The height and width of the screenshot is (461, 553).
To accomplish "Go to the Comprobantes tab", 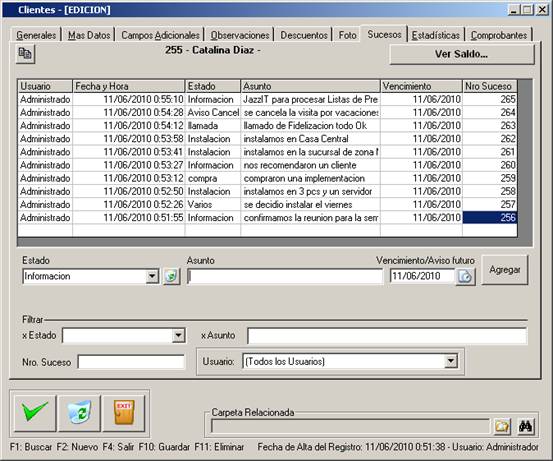I will 499,35.
